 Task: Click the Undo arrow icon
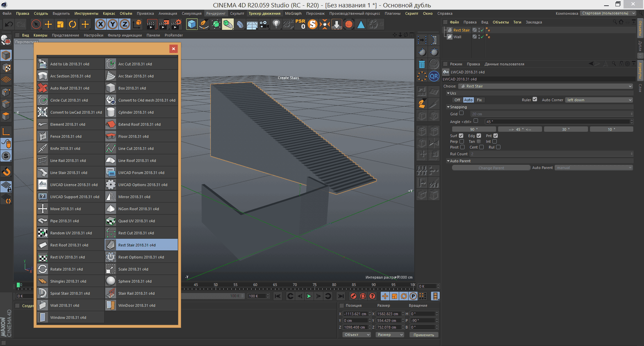click(9, 24)
